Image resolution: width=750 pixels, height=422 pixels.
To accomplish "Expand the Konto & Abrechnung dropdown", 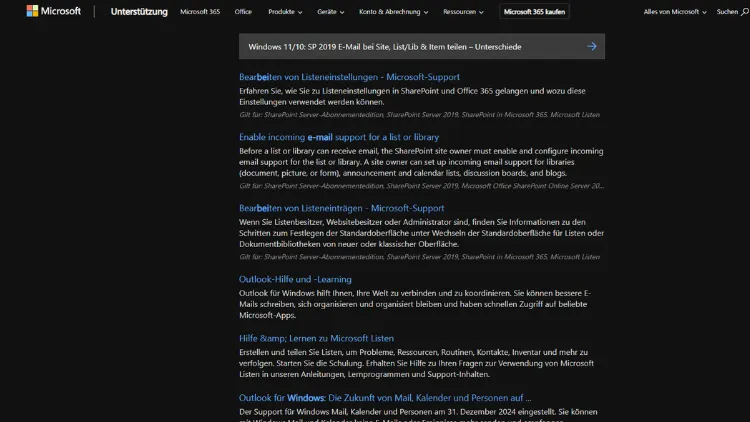I will [x=393, y=11].
